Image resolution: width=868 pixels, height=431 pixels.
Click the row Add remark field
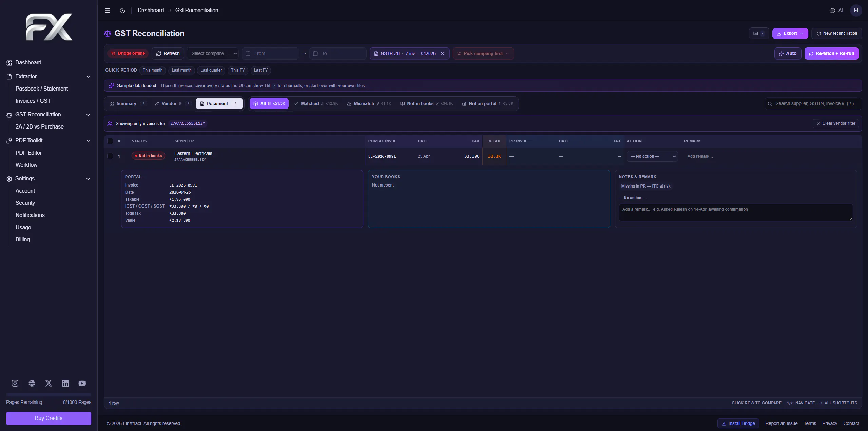tap(700, 156)
